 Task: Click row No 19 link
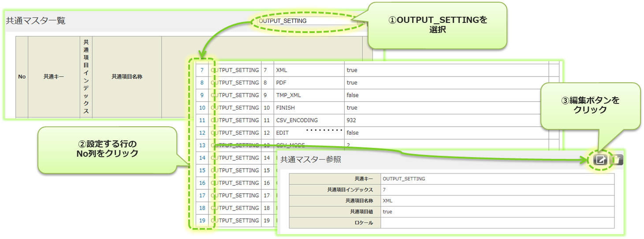coord(202,221)
